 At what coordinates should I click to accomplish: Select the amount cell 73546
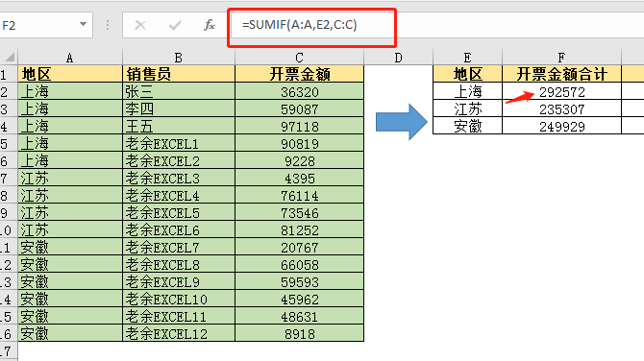[299, 212]
